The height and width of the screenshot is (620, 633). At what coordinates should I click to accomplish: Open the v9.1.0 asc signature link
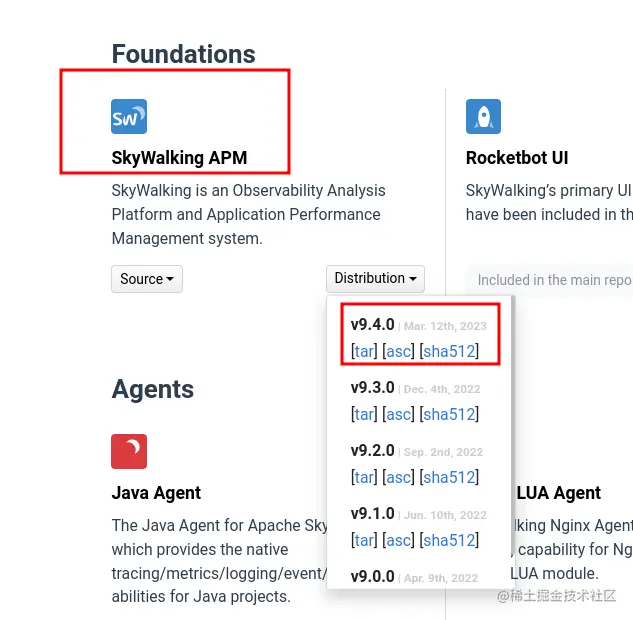point(398,540)
